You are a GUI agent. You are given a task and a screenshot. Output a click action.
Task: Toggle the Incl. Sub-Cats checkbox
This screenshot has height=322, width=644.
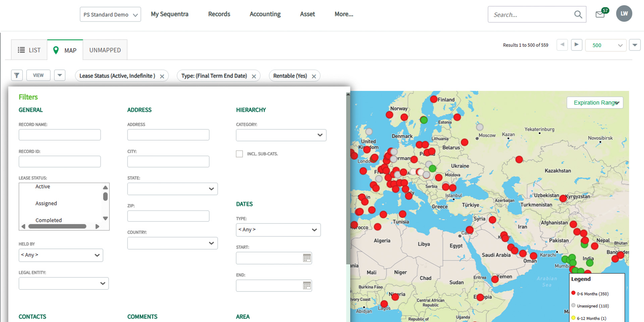239,154
